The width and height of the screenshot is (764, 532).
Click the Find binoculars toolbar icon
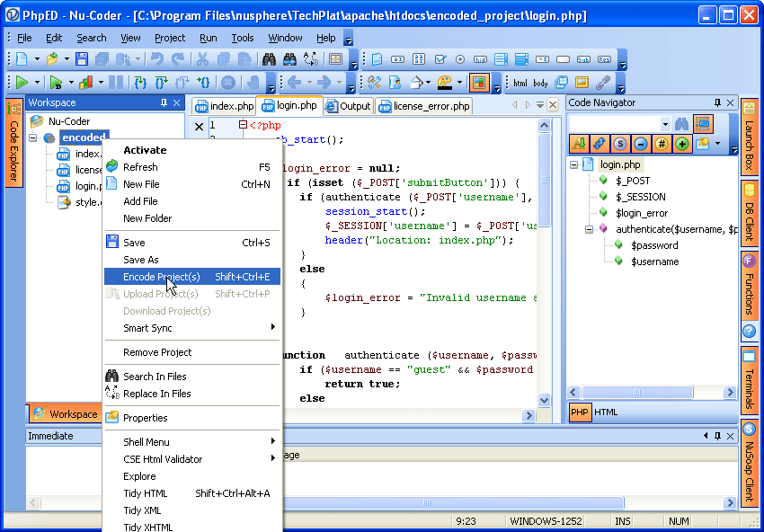click(x=269, y=59)
